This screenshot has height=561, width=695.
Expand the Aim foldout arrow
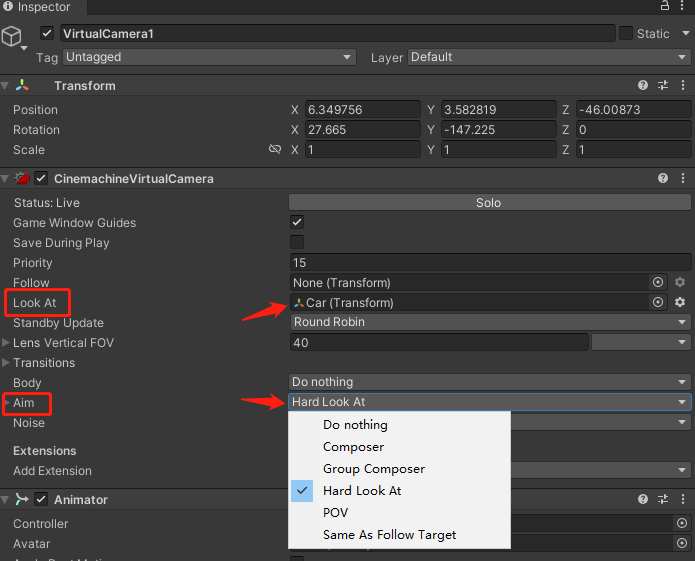[7, 403]
